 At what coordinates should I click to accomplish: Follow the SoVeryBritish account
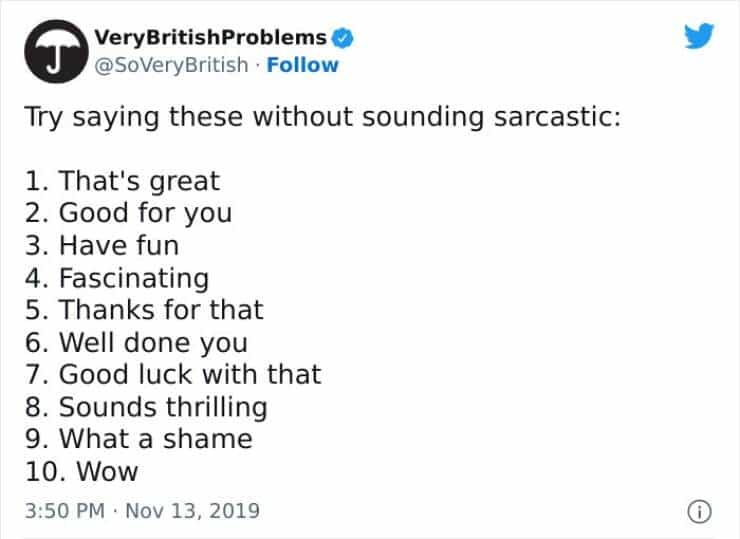pyautogui.click(x=301, y=65)
